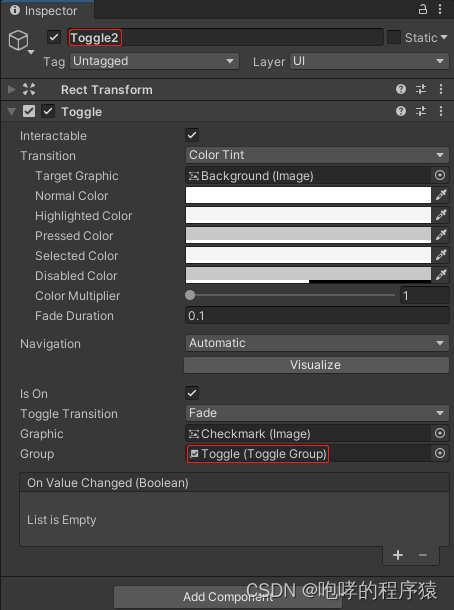Pick Selected Color with the eyedropper
Viewport: 454px width, 610px height.
pyautogui.click(x=440, y=255)
